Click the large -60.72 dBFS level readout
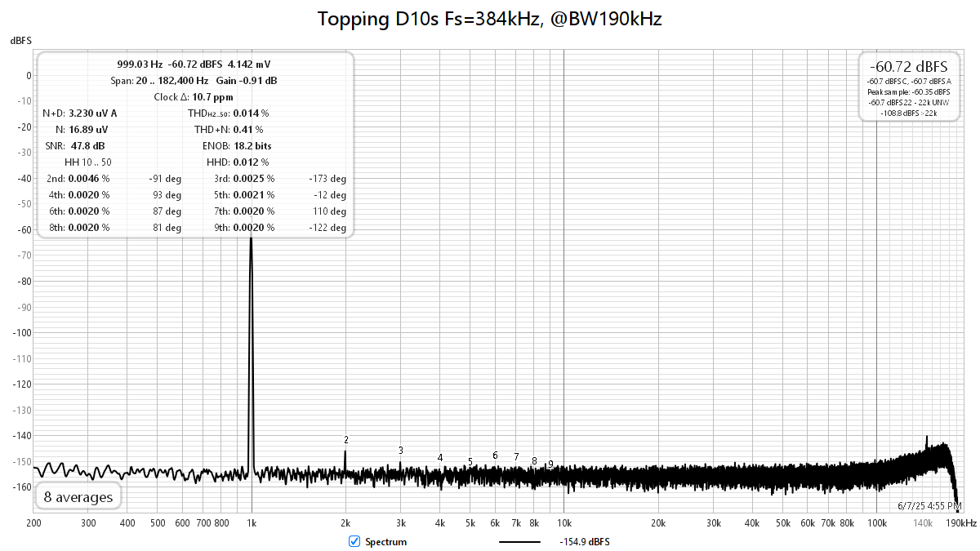Image resolution: width=980 pixels, height=551 pixels. 909,66
